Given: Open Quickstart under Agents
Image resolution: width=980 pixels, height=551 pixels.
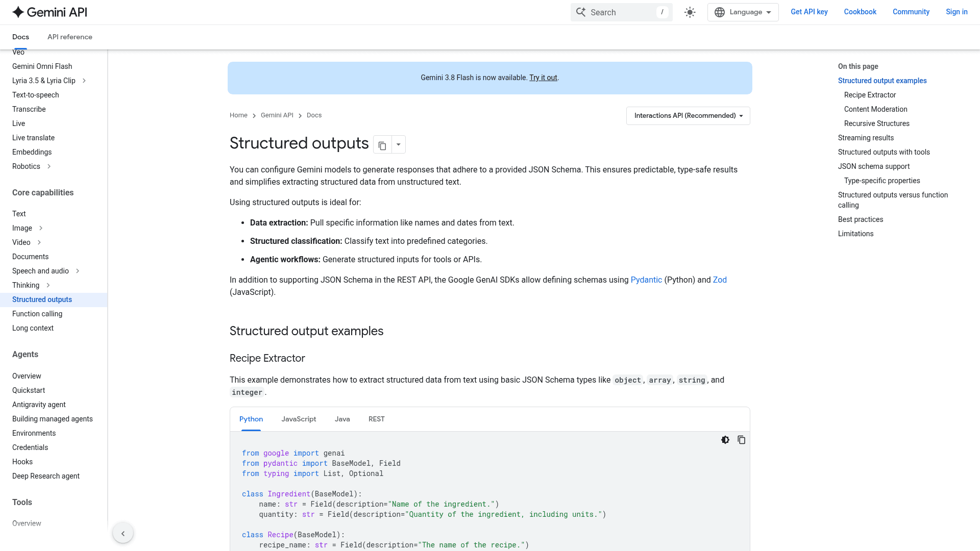Looking at the screenshot, I should [x=29, y=390].
